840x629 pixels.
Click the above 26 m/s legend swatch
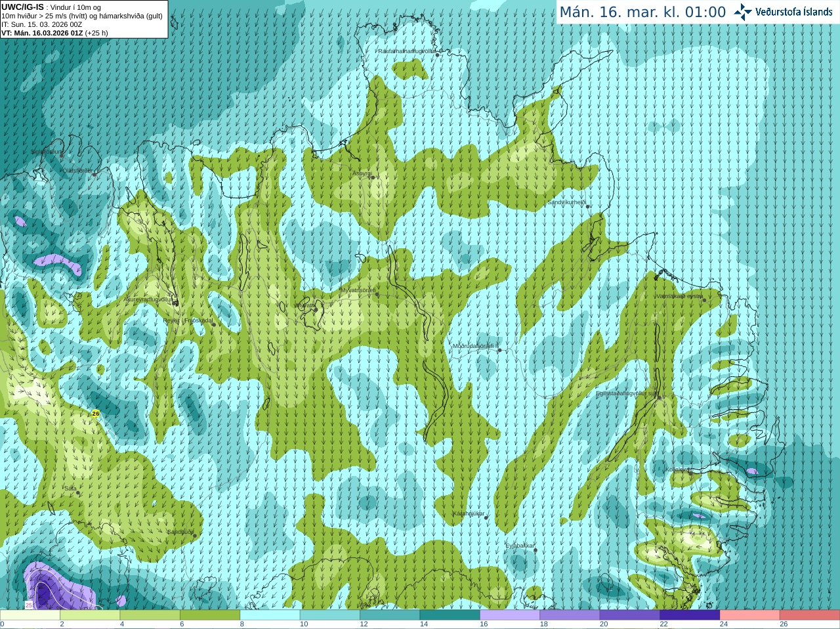click(x=810, y=615)
